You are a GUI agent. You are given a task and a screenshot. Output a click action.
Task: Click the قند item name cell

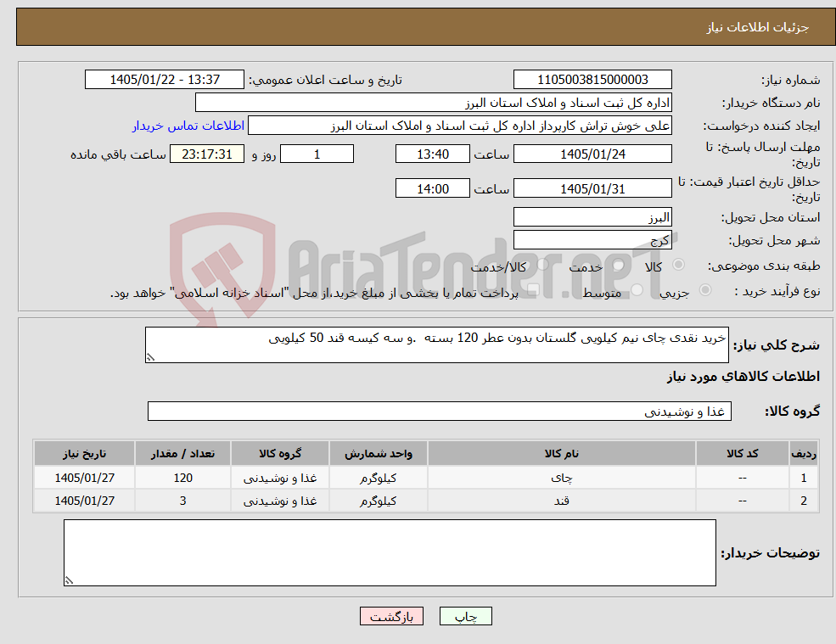tap(561, 501)
